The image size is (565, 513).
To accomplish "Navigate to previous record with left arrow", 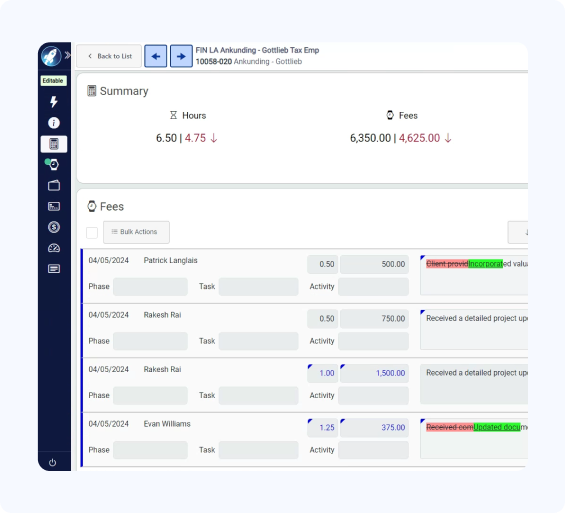I will 156,56.
